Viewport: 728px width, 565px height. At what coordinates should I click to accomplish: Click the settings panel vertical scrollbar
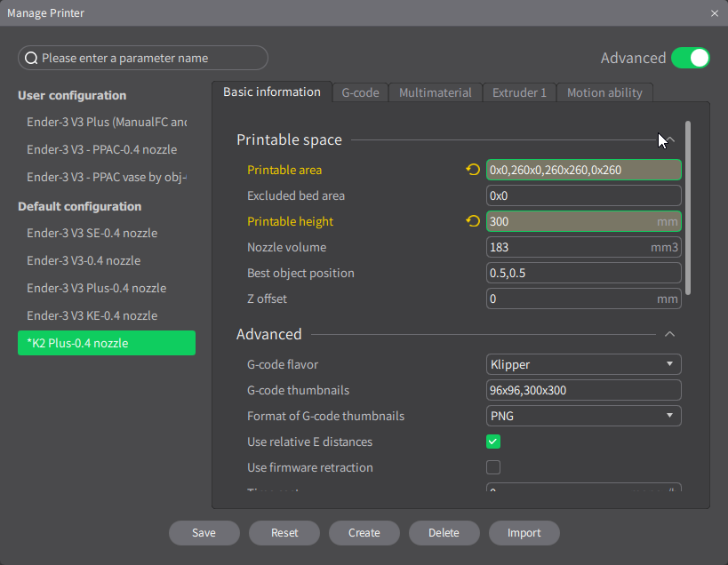688,208
